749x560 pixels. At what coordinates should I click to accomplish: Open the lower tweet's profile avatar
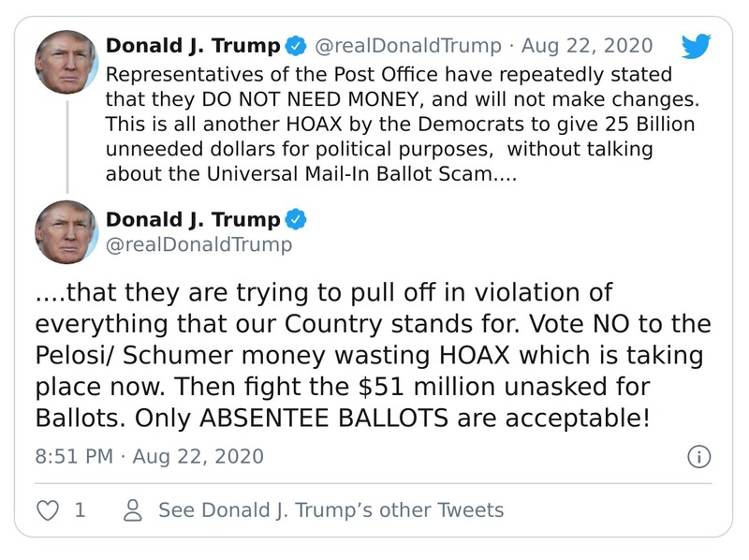pyautogui.click(x=66, y=232)
